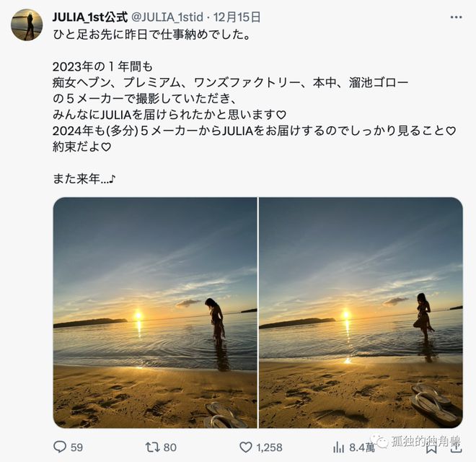Click the WeChat logo watermark
Image resolution: width=476 pixels, height=462 pixels.
pos(379,441)
